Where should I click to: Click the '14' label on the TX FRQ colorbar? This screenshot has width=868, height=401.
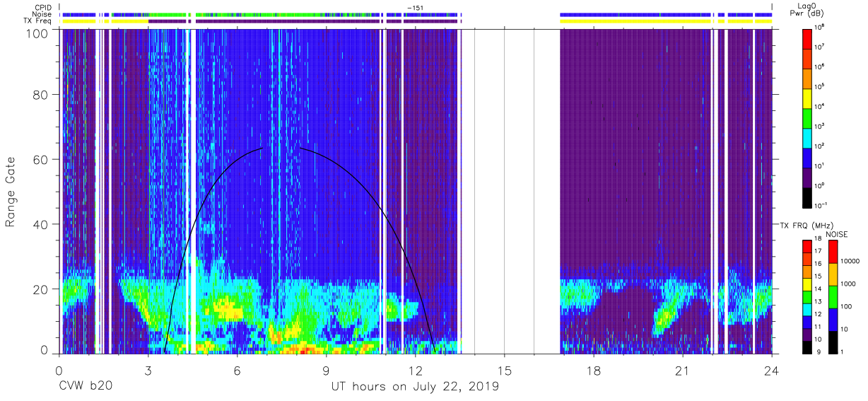(x=818, y=289)
